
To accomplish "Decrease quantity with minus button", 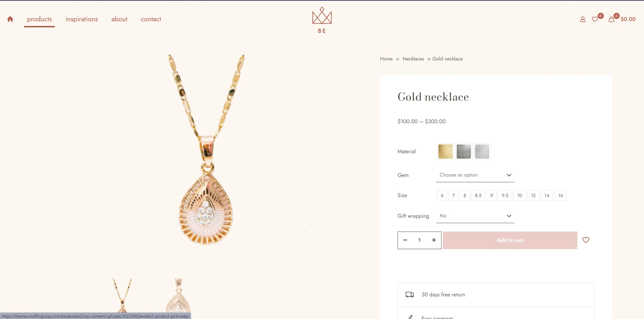I will point(405,240).
